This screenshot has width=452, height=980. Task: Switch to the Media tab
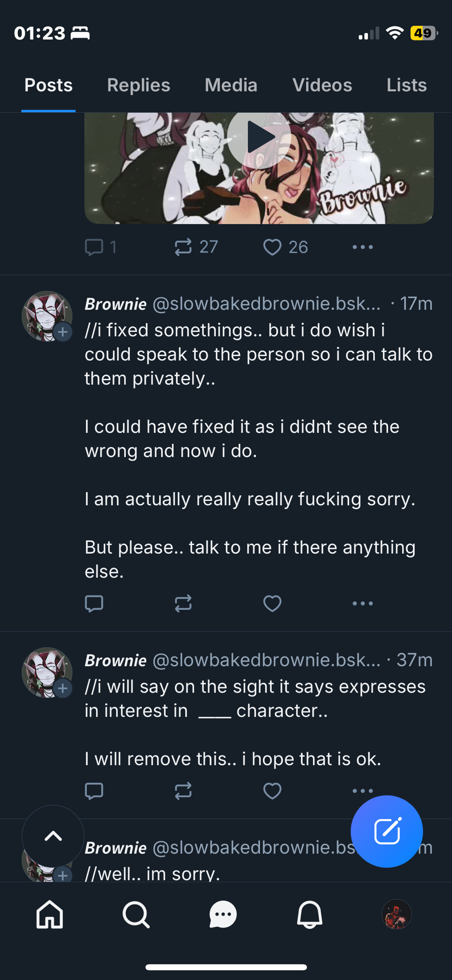231,85
